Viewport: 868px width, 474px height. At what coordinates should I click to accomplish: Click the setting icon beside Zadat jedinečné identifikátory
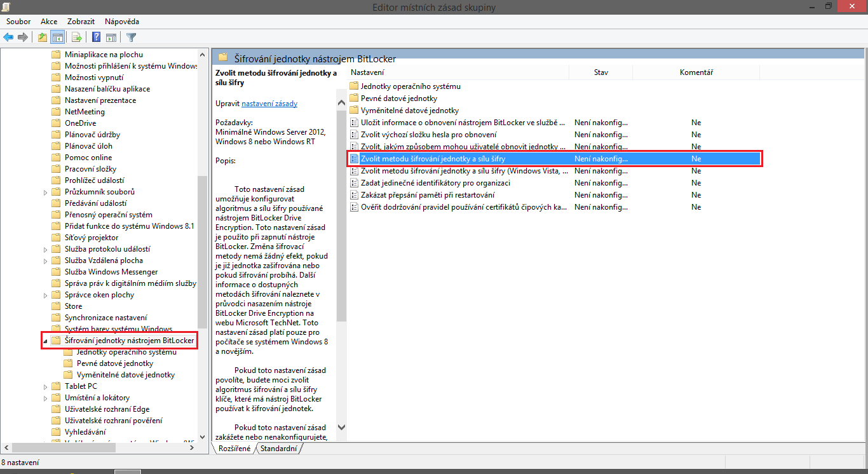pyautogui.click(x=354, y=182)
